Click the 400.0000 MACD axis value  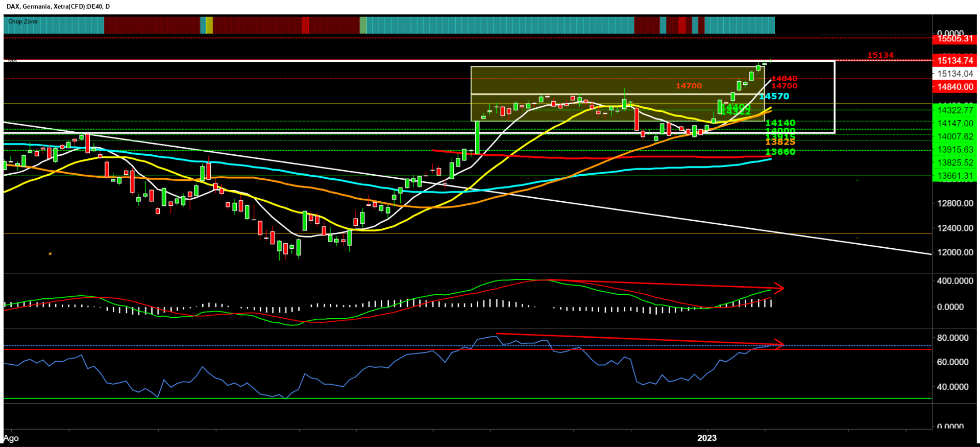click(x=955, y=281)
